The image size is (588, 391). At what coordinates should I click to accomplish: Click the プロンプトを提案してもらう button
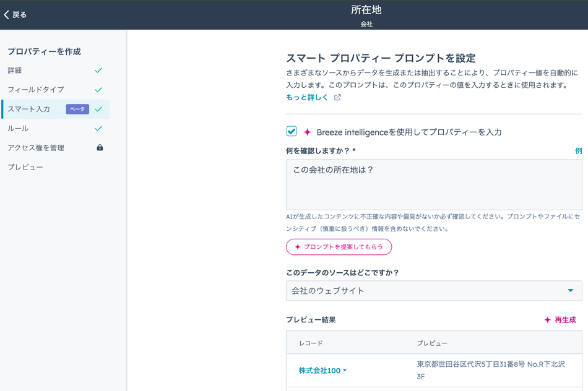coord(339,247)
